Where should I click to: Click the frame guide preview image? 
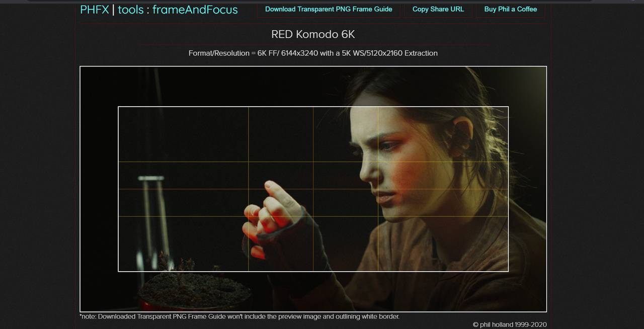coord(313,189)
